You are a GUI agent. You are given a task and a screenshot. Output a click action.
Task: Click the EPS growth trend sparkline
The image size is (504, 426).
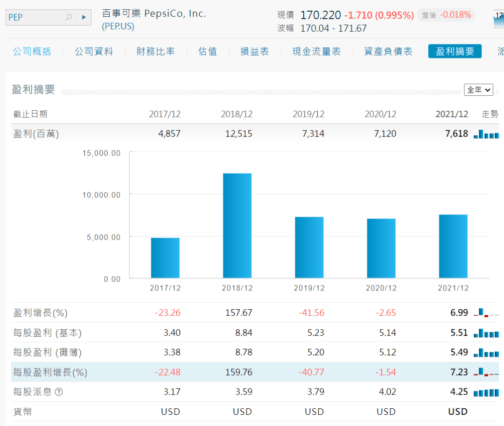click(486, 373)
